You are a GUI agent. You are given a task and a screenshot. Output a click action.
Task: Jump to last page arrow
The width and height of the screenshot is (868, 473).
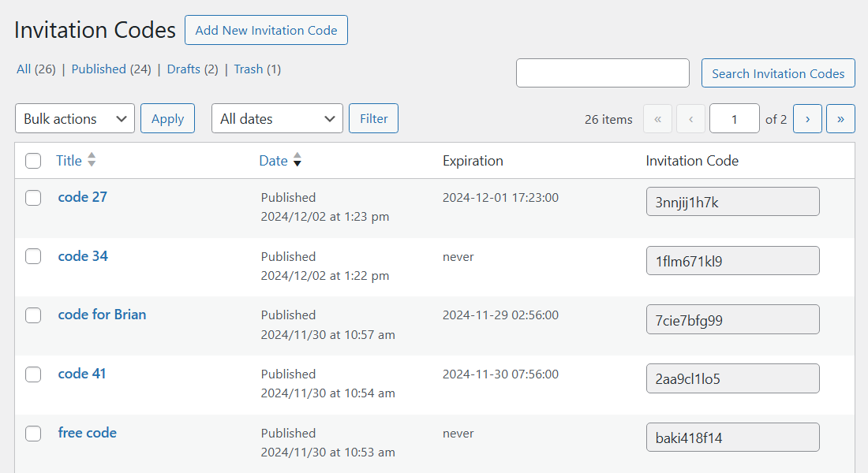[x=840, y=118]
